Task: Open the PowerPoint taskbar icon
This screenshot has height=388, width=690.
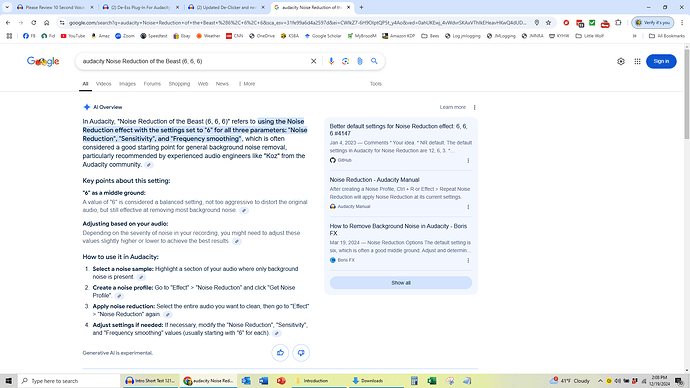Action: (282, 381)
